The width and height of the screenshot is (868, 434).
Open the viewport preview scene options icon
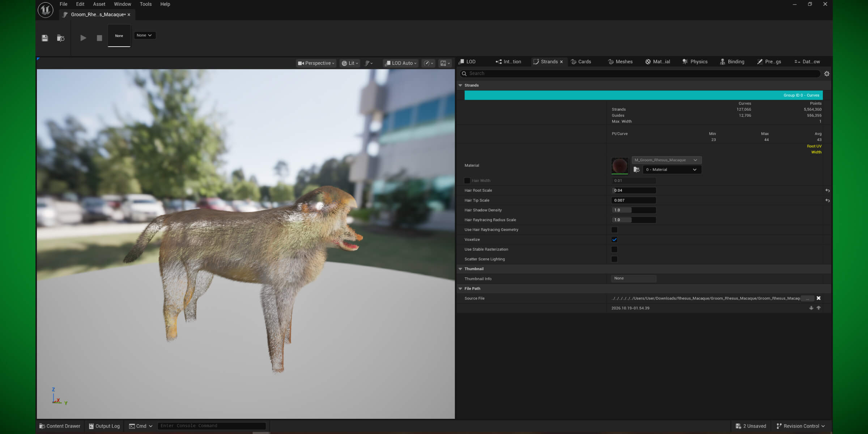click(429, 63)
